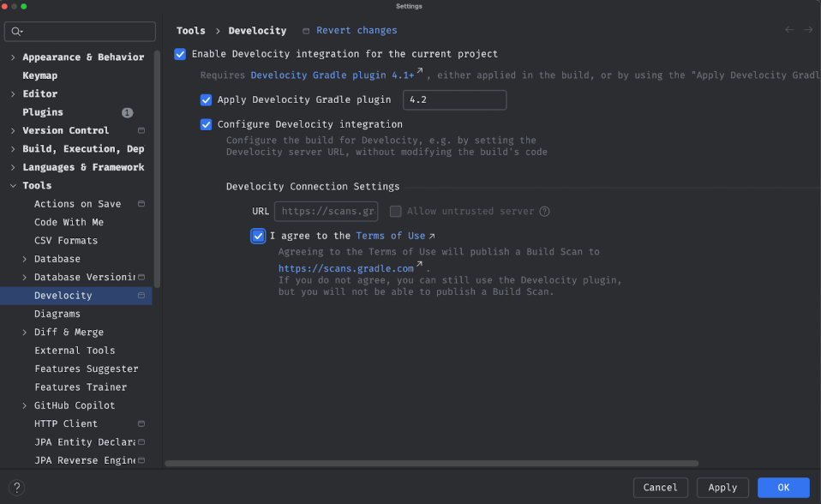The width and height of the screenshot is (821, 504).
Task: Click the forward navigation arrow
Action: pyautogui.click(x=808, y=30)
